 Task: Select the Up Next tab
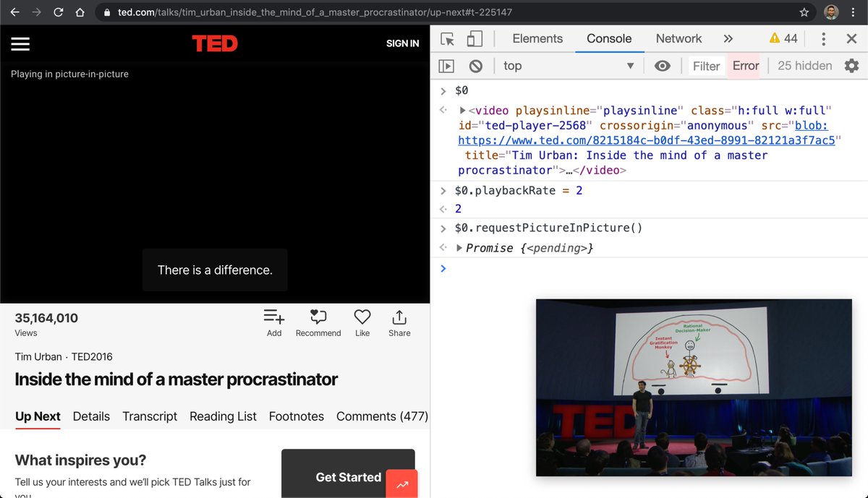(38, 417)
